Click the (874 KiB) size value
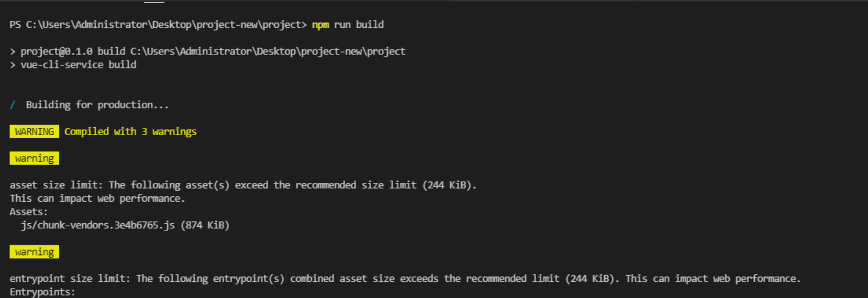Screen dimensions: 868x298 (205, 225)
